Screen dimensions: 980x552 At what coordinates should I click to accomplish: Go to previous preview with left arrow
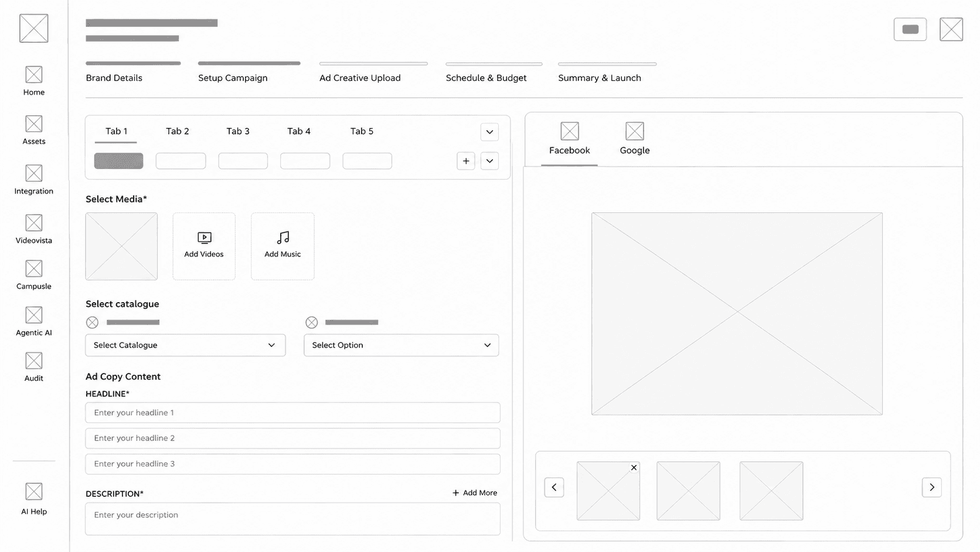[x=554, y=487]
